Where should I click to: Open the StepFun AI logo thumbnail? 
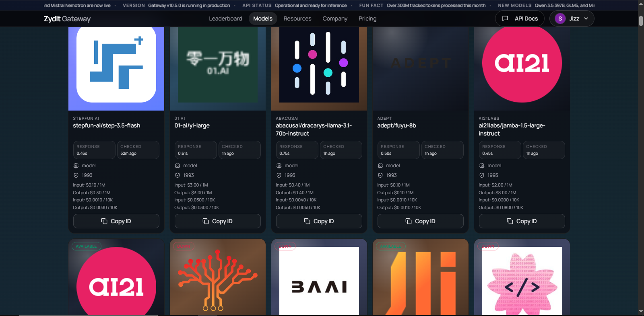[x=116, y=68]
